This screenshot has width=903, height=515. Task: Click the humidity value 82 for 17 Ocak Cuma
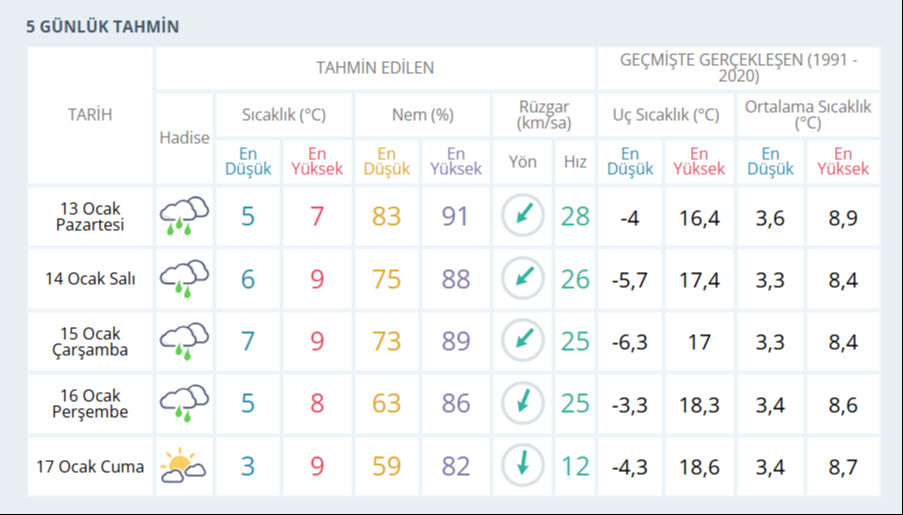456,466
